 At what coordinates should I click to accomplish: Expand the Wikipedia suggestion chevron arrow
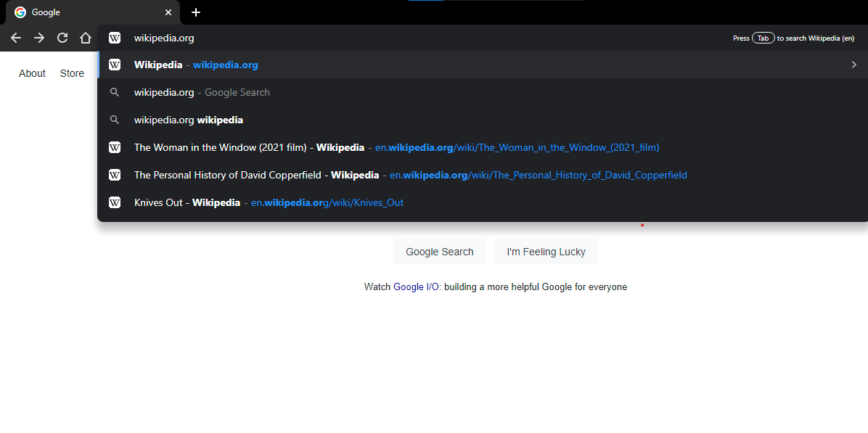tap(853, 65)
